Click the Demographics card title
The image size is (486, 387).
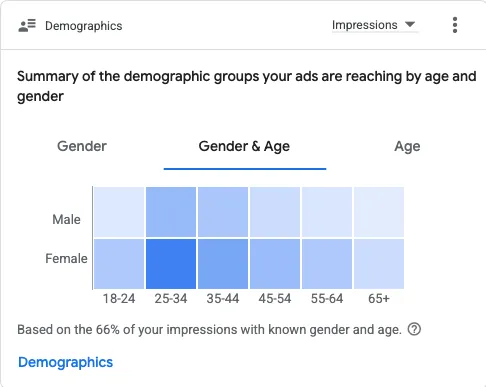(x=84, y=26)
